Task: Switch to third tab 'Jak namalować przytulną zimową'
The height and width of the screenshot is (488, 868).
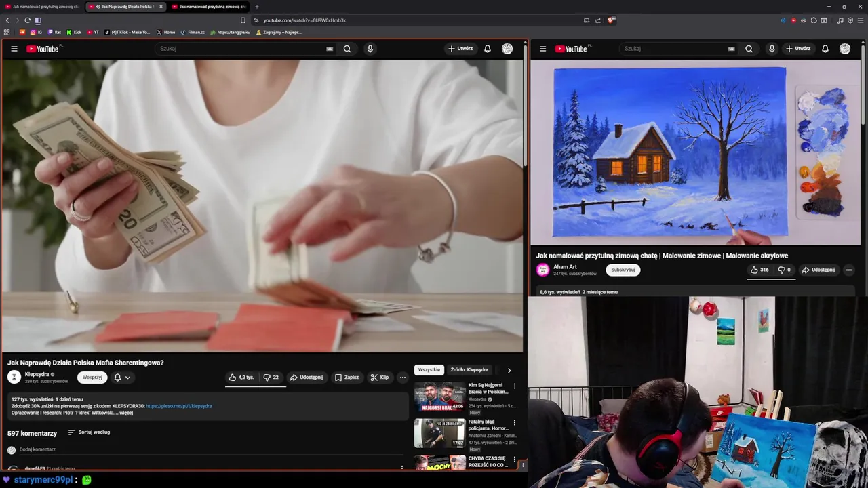Action: (x=209, y=7)
